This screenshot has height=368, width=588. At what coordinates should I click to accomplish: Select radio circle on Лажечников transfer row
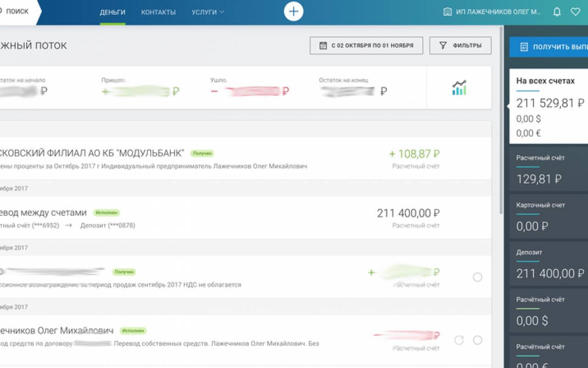coord(477,340)
